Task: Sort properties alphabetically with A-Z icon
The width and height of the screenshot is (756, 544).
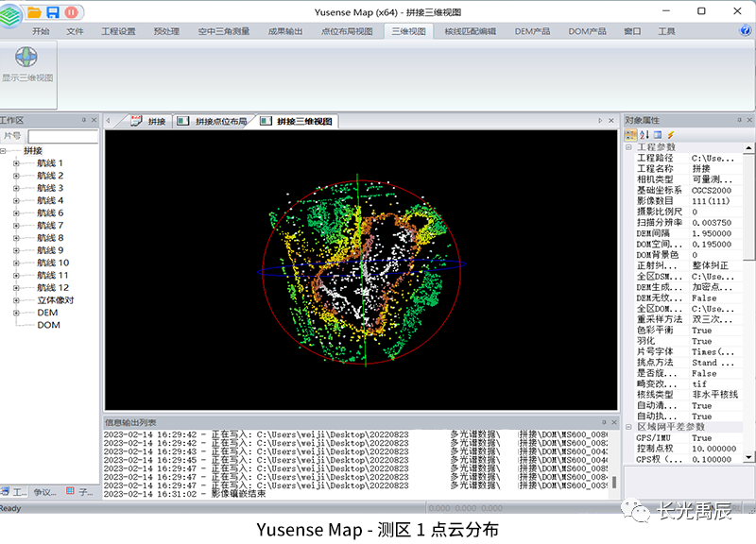Action: point(644,135)
